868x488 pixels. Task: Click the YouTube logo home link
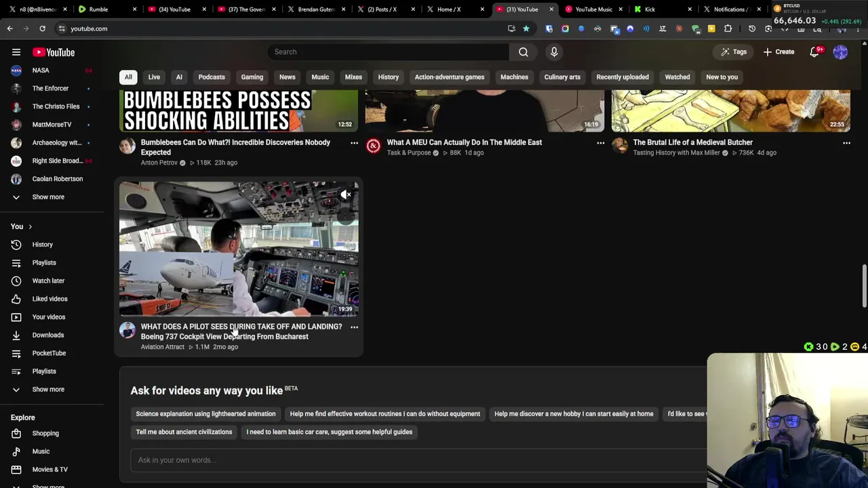54,52
